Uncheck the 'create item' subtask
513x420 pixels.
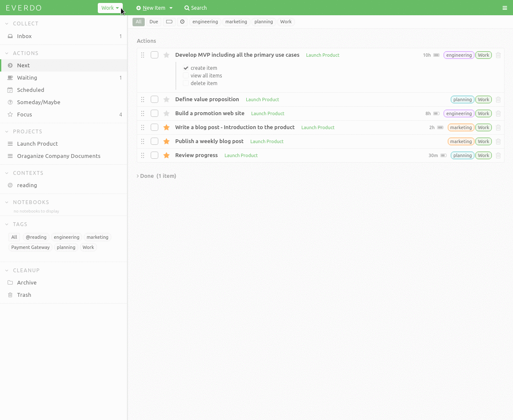tap(186, 68)
